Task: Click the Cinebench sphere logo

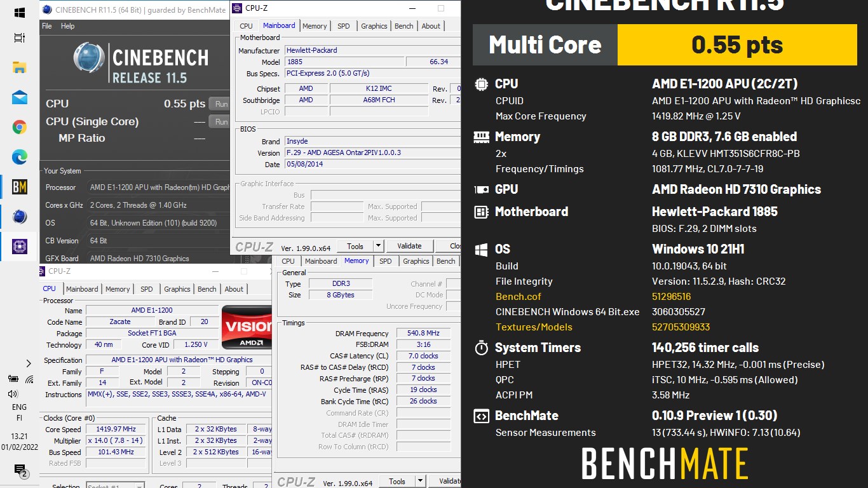Action: click(89, 58)
